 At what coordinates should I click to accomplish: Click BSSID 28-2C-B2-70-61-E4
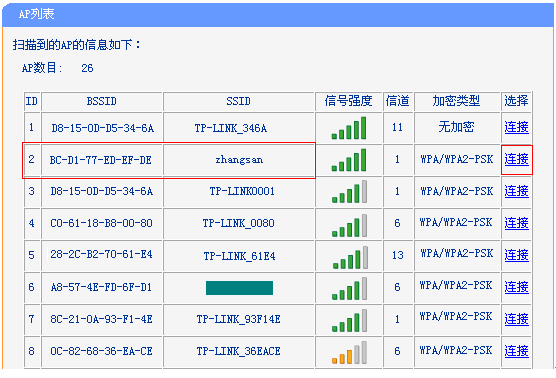(x=101, y=254)
